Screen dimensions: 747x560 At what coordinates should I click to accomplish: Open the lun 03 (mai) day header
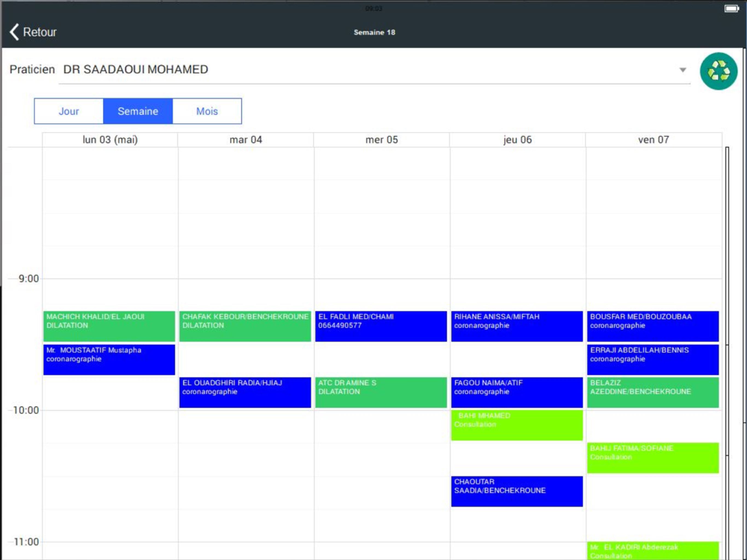(110, 140)
